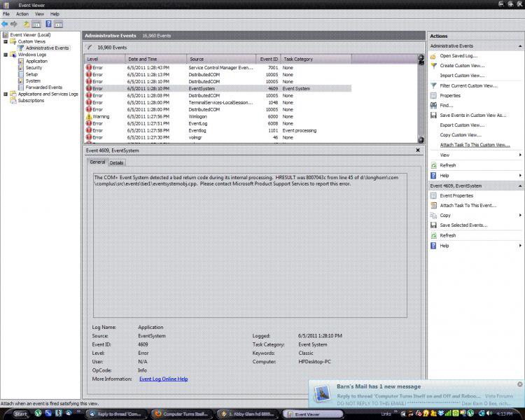Screen dimensions: 525x420
Task: Switch to Reply to thread taskbar window
Action: click(116, 414)
